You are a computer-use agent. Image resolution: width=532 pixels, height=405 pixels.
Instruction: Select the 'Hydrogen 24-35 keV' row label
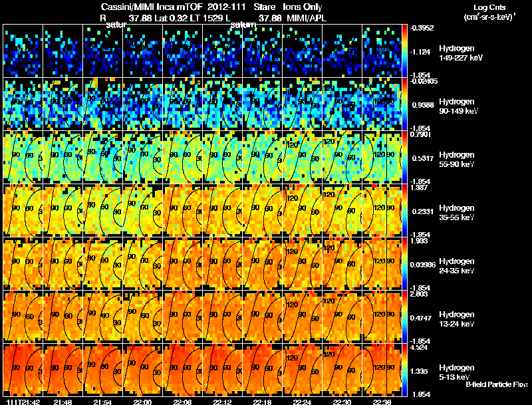click(x=457, y=266)
